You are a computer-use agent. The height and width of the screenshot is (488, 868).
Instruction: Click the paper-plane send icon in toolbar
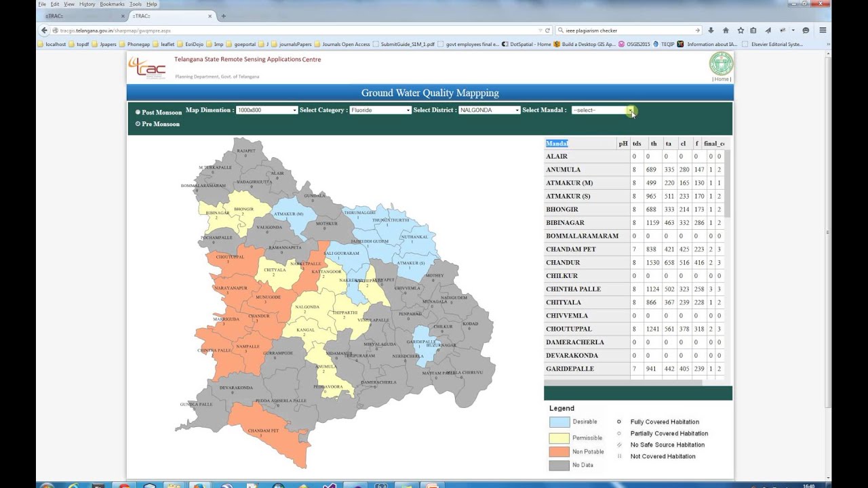pos(768,30)
